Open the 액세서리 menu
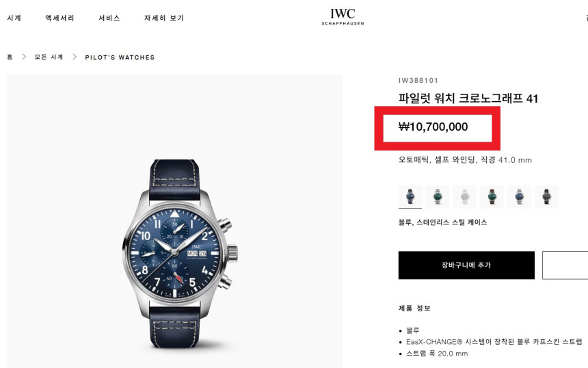The height and width of the screenshot is (368, 588). click(59, 18)
